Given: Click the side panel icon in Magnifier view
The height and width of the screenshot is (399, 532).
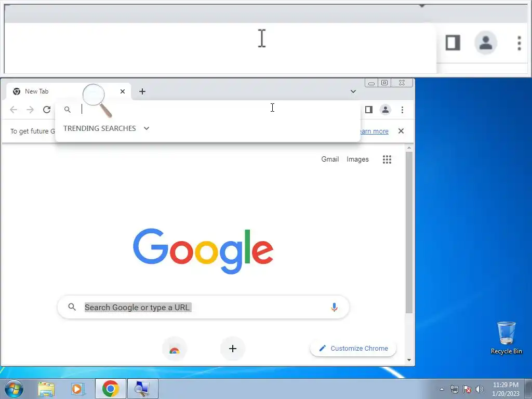Looking at the screenshot, I should pyautogui.click(x=453, y=43).
